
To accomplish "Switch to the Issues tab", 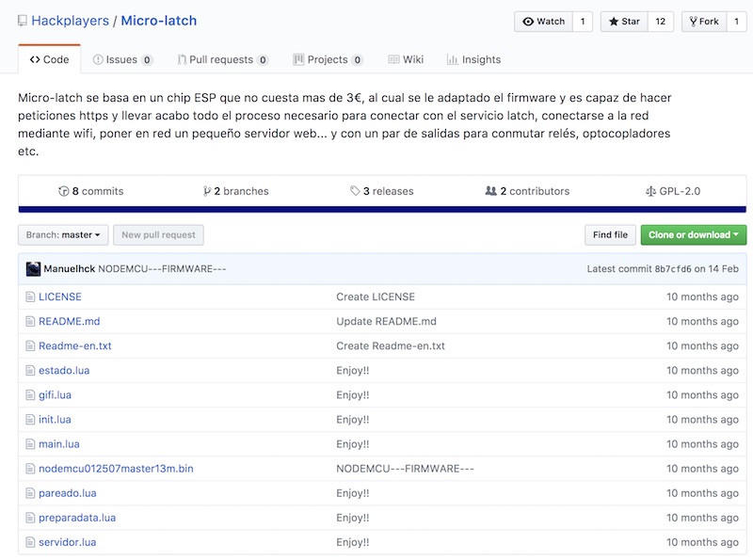I will click(x=122, y=59).
